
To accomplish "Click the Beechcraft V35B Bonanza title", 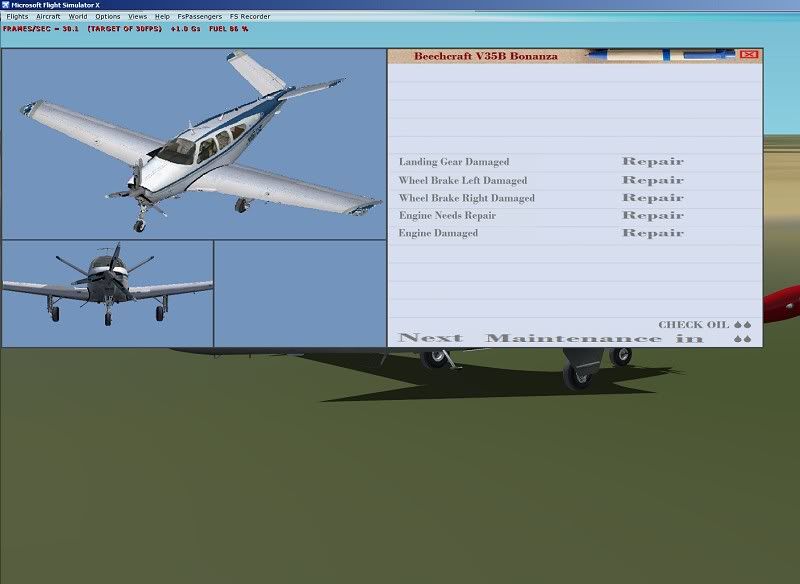I will click(486, 56).
